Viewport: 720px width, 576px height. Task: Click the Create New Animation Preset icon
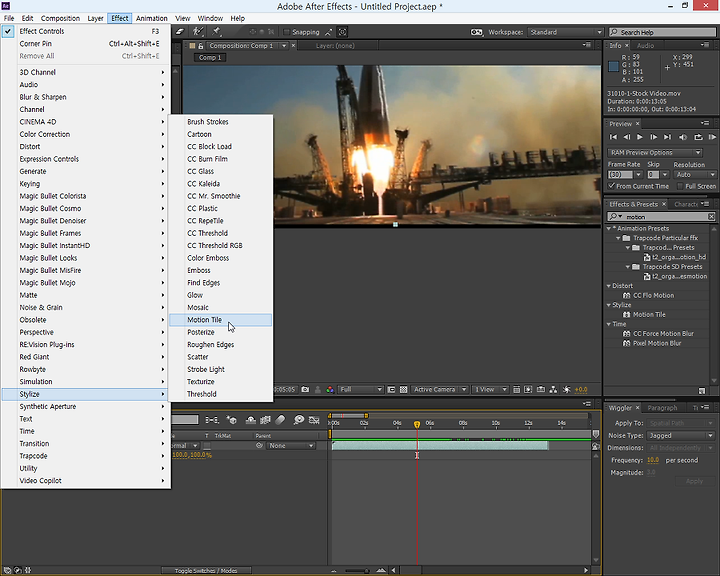point(702,391)
